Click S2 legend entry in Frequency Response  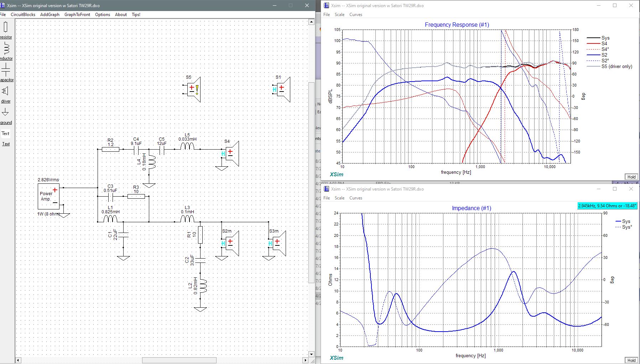(597, 55)
